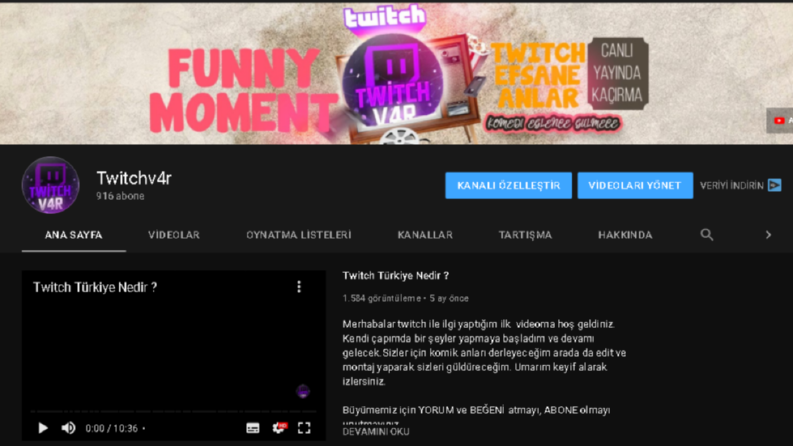Image resolution: width=793 pixels, height=446 pixels.
Task: Show more tabs with right chevron
Action: click(x=768, y=235)
